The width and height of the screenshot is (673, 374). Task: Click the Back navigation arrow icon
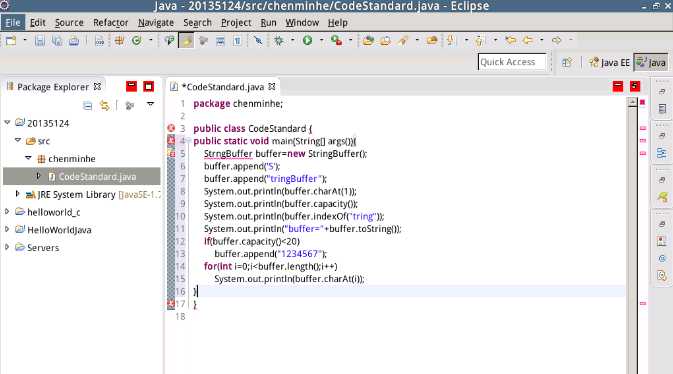[527, 41]
